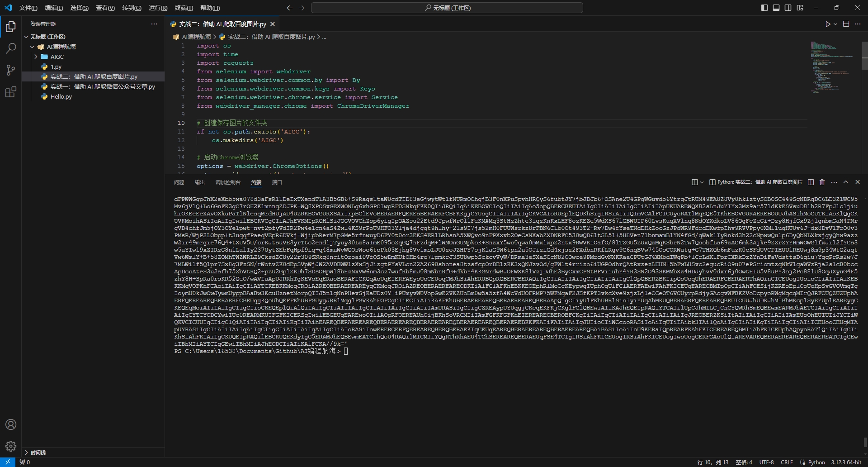Open the Explorer view in activity bar
The image size is (868, 467).
coord(11,27)
